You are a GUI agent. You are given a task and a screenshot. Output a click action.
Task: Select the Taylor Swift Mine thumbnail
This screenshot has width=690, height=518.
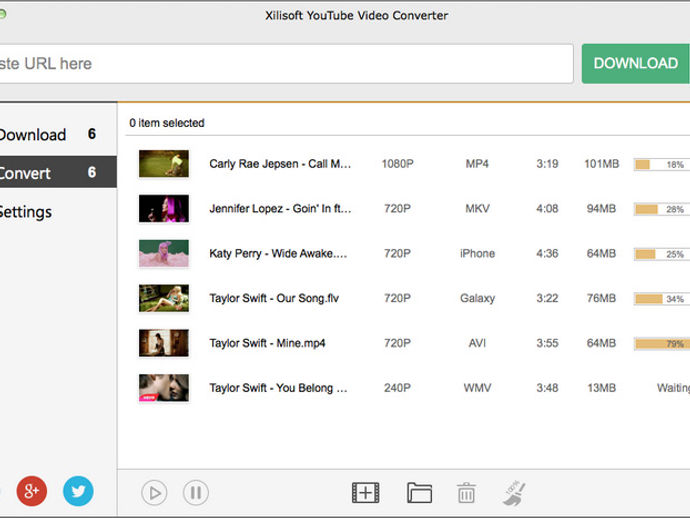tap(164, 343)
